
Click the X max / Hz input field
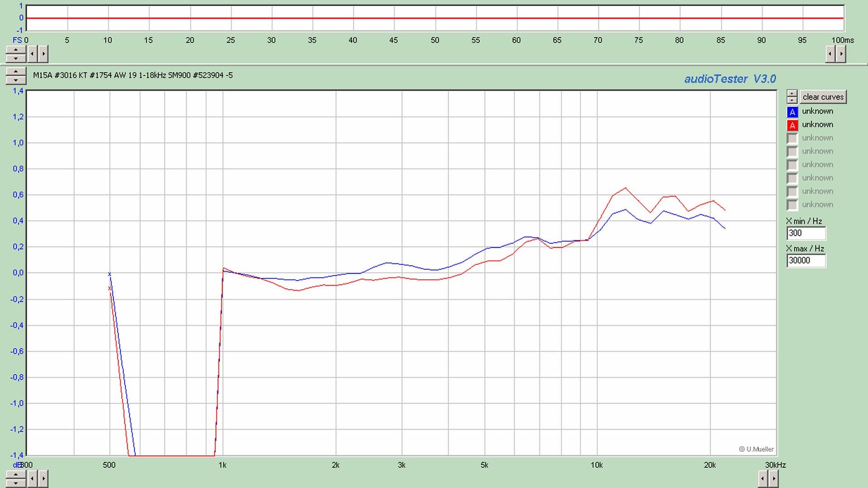coord(806,261)
